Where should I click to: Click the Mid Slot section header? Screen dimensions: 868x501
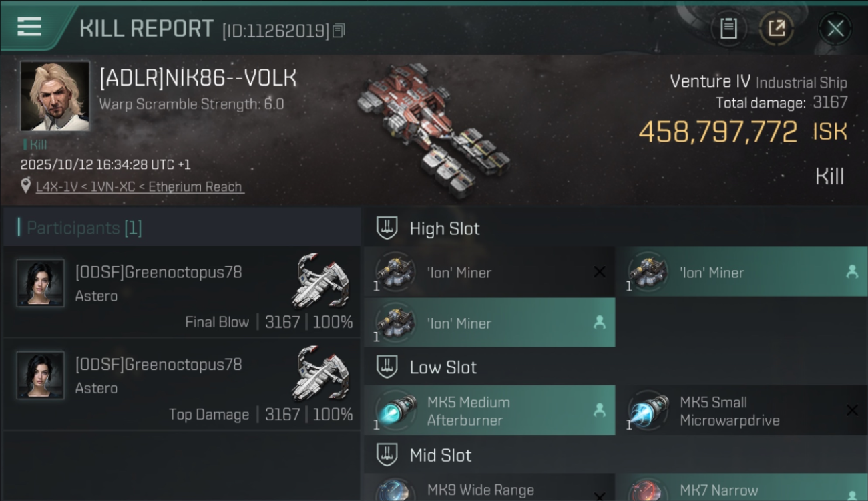pos(616,456)
